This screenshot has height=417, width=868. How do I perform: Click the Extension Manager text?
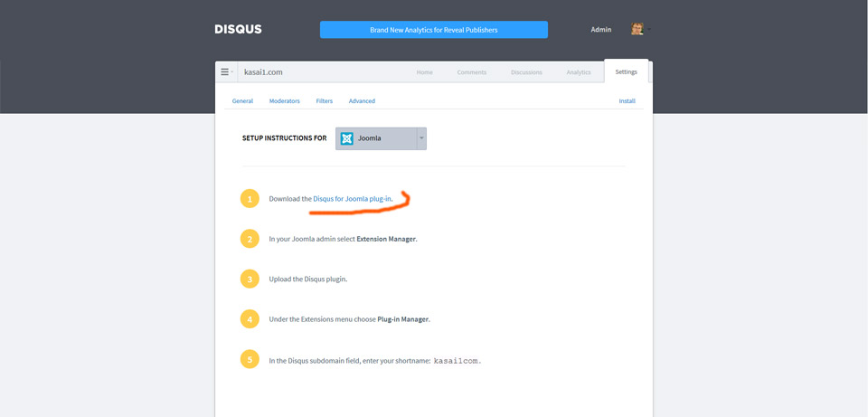point(386,239)
